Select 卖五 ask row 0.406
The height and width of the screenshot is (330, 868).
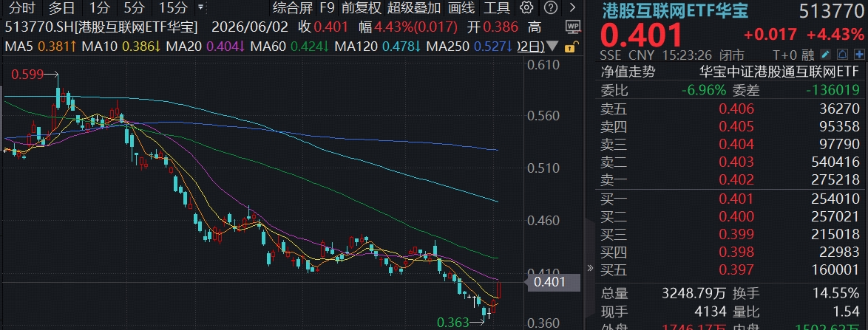[730, 109]
